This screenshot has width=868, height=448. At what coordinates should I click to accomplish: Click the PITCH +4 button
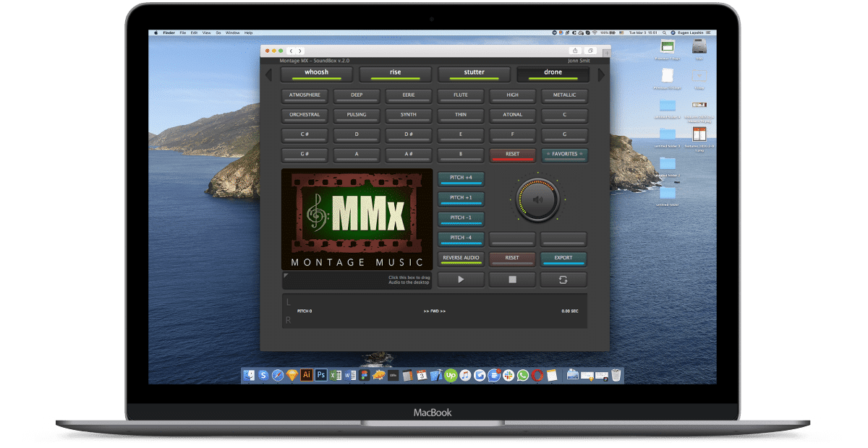tap(461, 178)
